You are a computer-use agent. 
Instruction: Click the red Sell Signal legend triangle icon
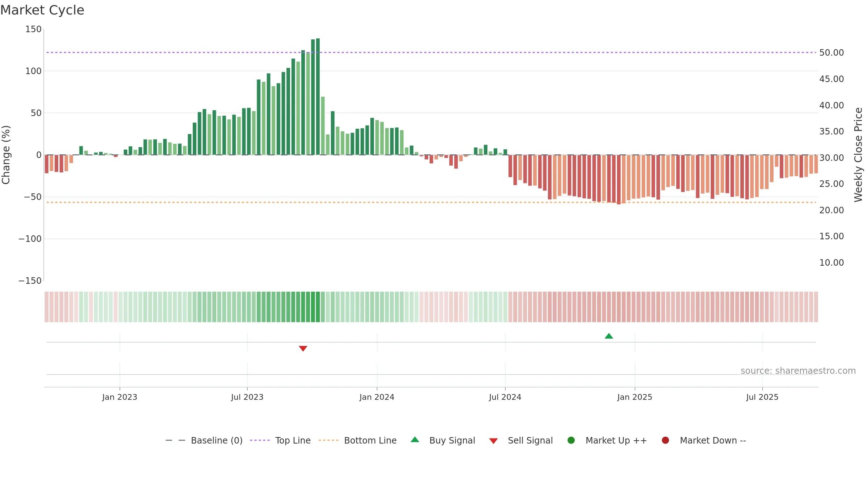(x=493, y=441)
